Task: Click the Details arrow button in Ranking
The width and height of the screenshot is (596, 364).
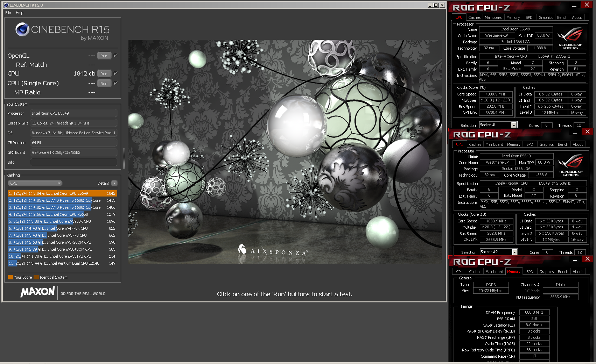Action: click(114, 183)
